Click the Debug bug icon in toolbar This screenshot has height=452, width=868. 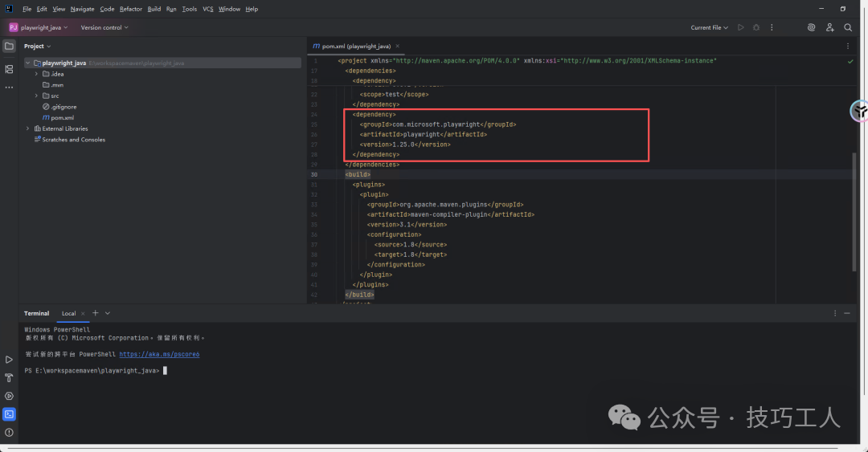(x=756, y=27)
